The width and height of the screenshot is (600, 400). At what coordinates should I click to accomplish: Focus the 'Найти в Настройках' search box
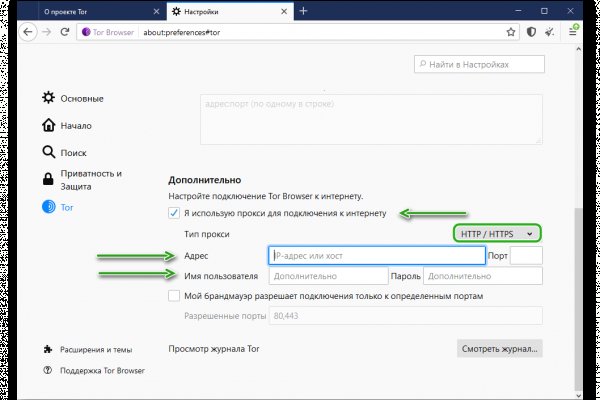(x=478, y=64)
